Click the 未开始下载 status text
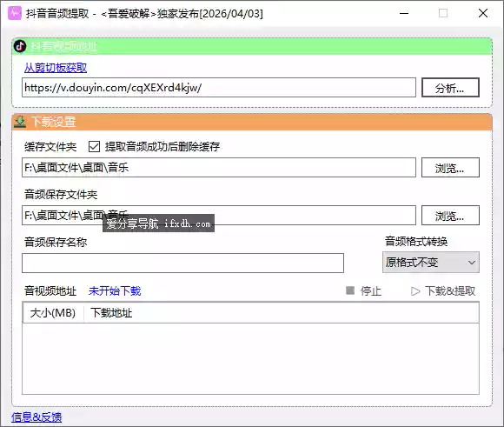Image resolution: width=504 pixels, height=427 pixels. [115, 290]
